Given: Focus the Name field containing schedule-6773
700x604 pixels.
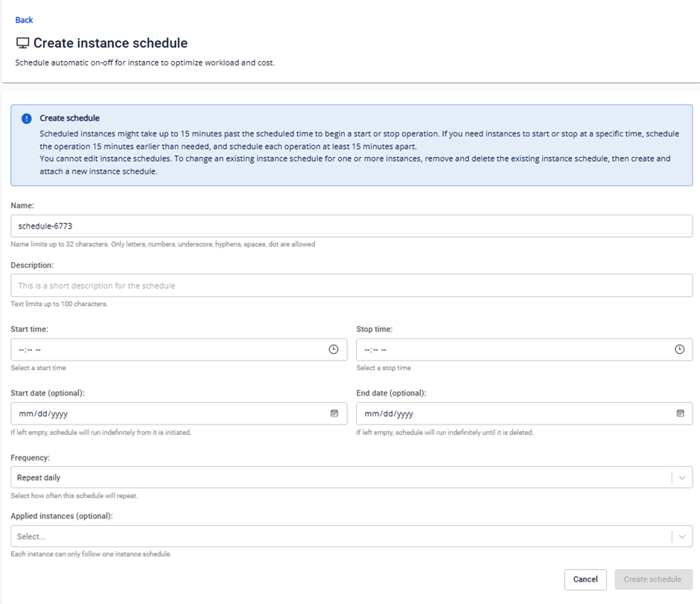Looking at the screenshot, I should point(351,226).
